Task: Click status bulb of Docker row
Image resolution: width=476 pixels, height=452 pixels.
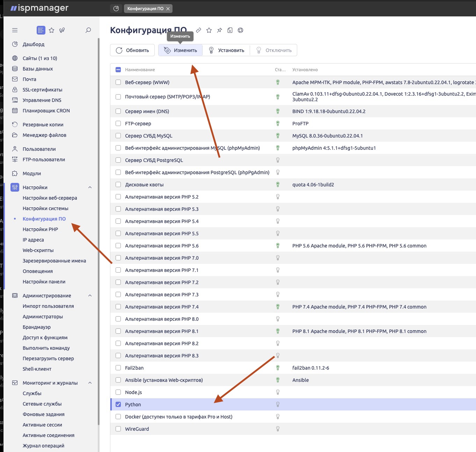Action: (x=278, y=417)
